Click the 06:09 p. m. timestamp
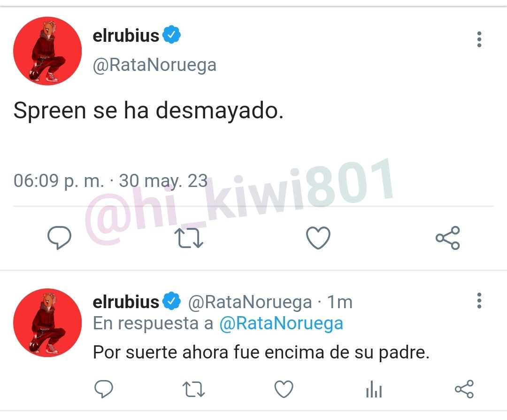Image resolution: width=507 pixels, height=420 pixels. click(x=59, y=180)
